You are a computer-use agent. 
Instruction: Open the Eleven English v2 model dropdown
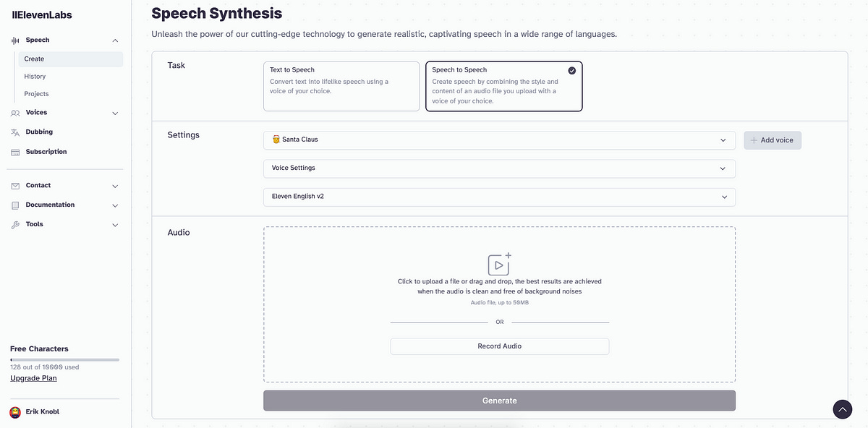(x=499, y=197)
